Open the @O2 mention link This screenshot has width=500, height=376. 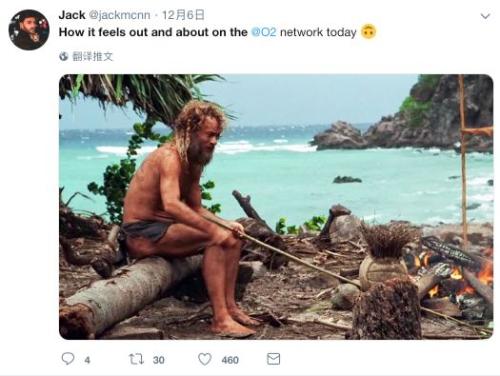[264, 32]
